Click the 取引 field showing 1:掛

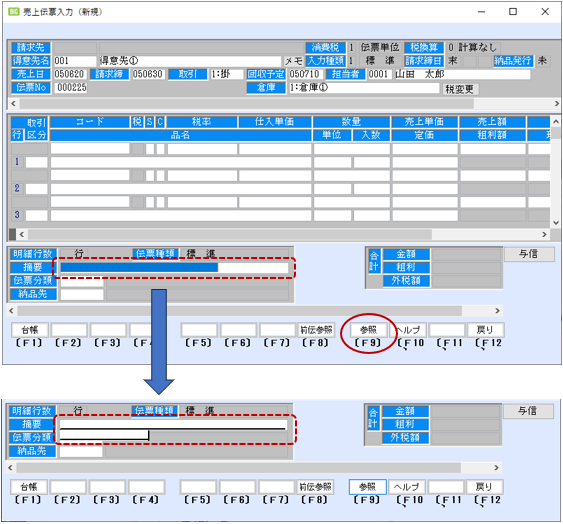(x=227, y=74)
